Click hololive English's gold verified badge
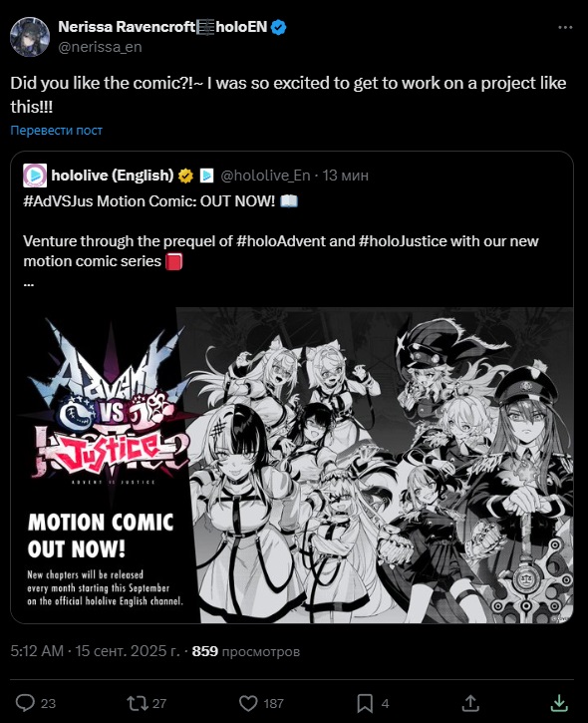Image resolution: width=588 pixels, height=723 pixels. (x=185, y=176)
